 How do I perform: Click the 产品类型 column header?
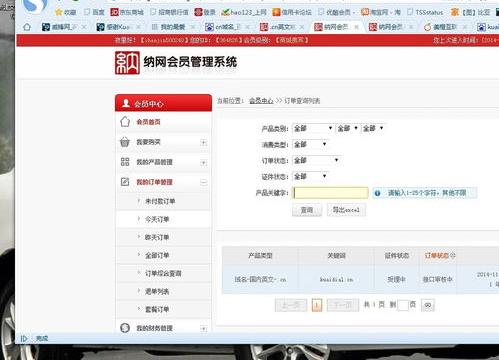(x=260, y=256)
